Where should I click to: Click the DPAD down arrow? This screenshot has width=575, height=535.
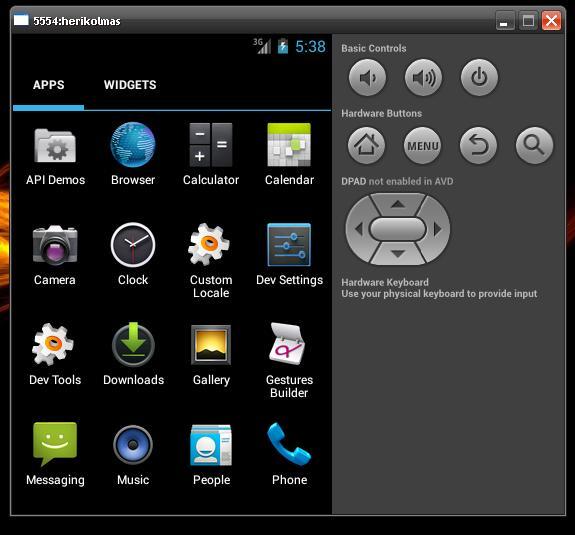click(x=398, y=253)
